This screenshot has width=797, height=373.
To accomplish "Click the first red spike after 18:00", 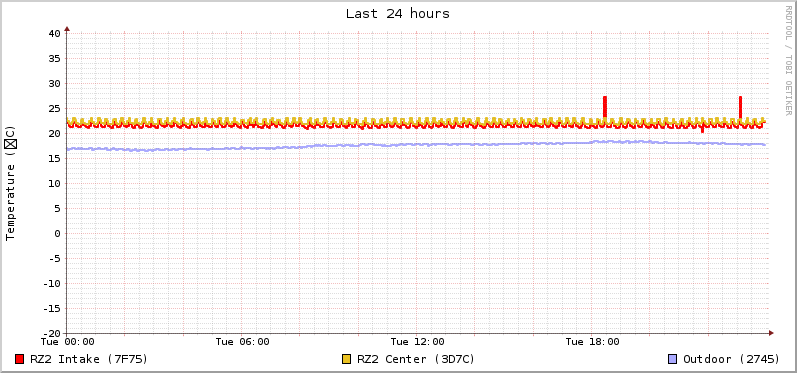I will tap(605, 107).
